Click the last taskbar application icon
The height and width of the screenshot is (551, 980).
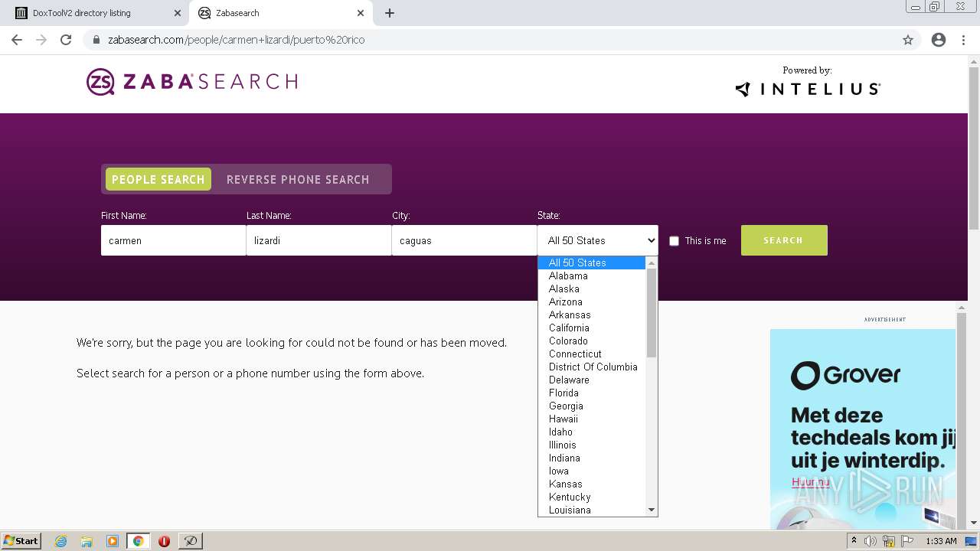(190, 541)
